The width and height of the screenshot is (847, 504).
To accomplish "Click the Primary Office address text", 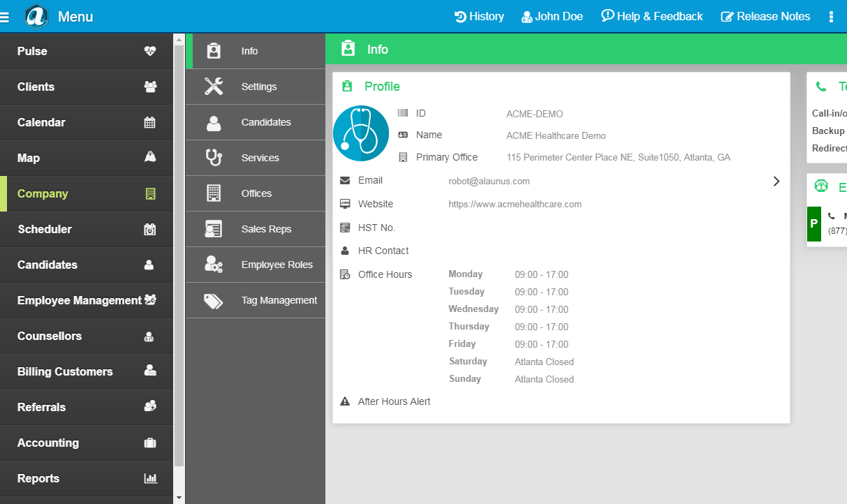I will point(619,158).
